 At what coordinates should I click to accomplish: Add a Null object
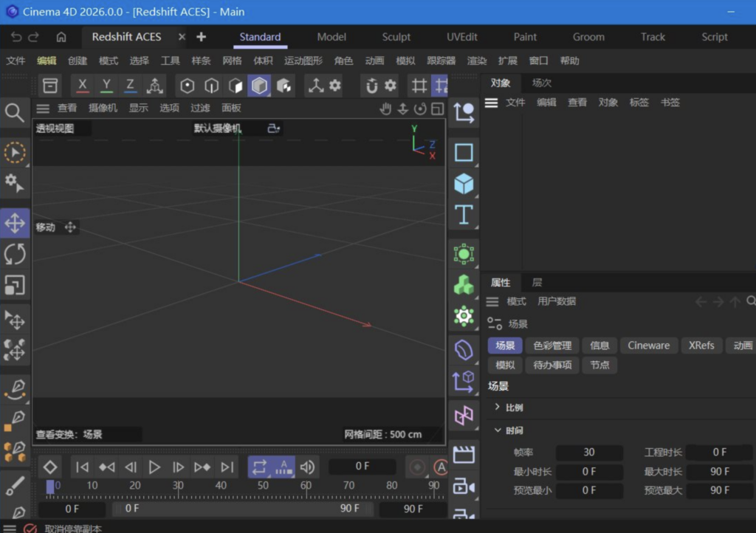click(464, 111)
